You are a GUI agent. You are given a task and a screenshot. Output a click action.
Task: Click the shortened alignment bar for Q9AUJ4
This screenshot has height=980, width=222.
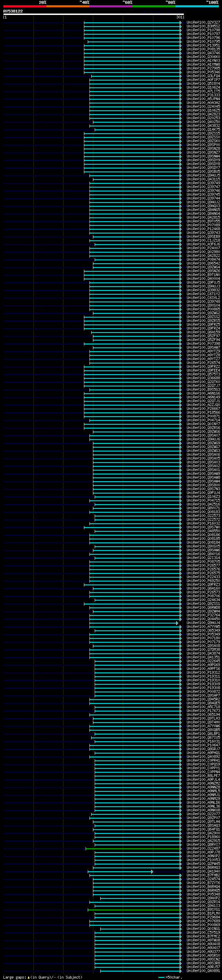coord(134,623)
